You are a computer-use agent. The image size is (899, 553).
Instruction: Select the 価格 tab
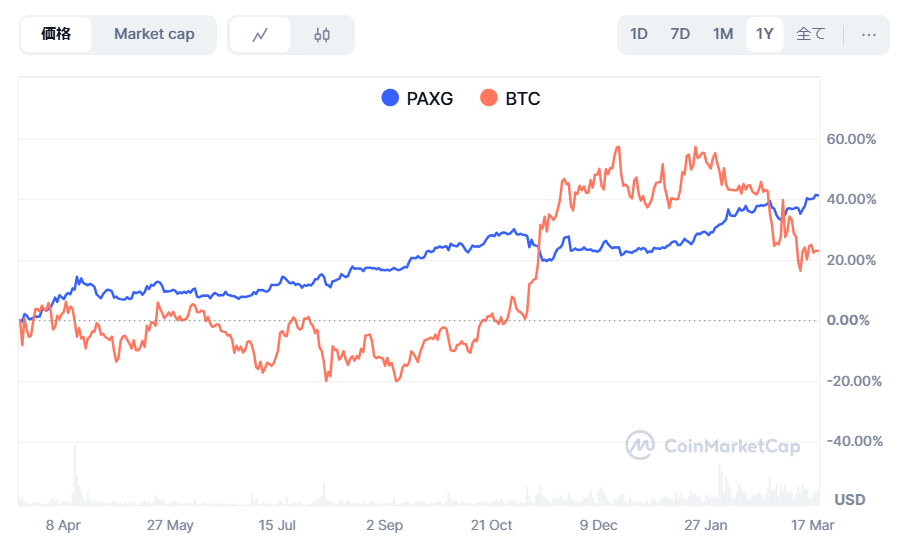56,34
